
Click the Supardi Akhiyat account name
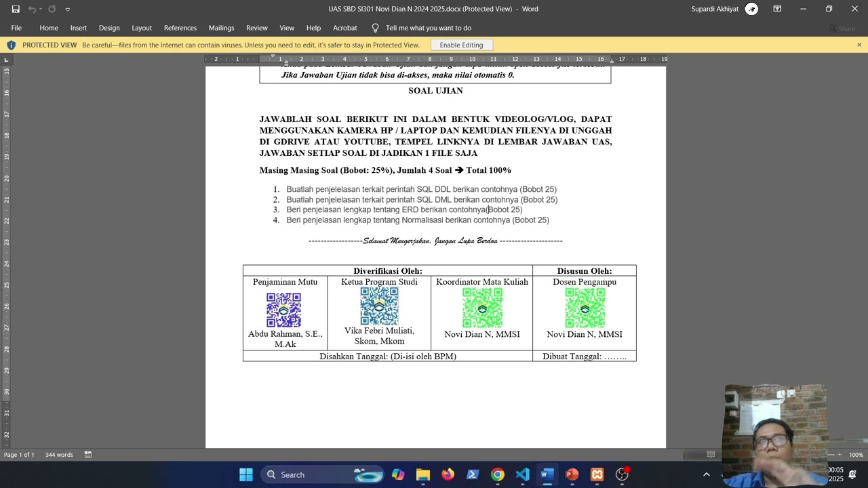pyautogui.click(x=715, y=9)
